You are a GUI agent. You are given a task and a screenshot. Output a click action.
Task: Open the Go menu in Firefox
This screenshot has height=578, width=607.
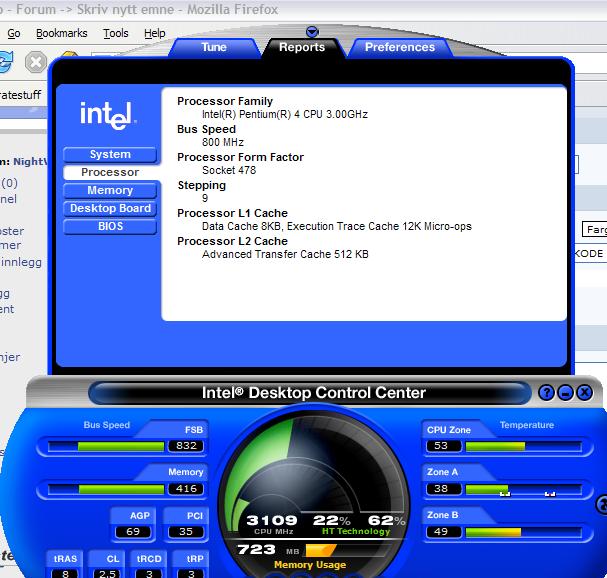14,33
